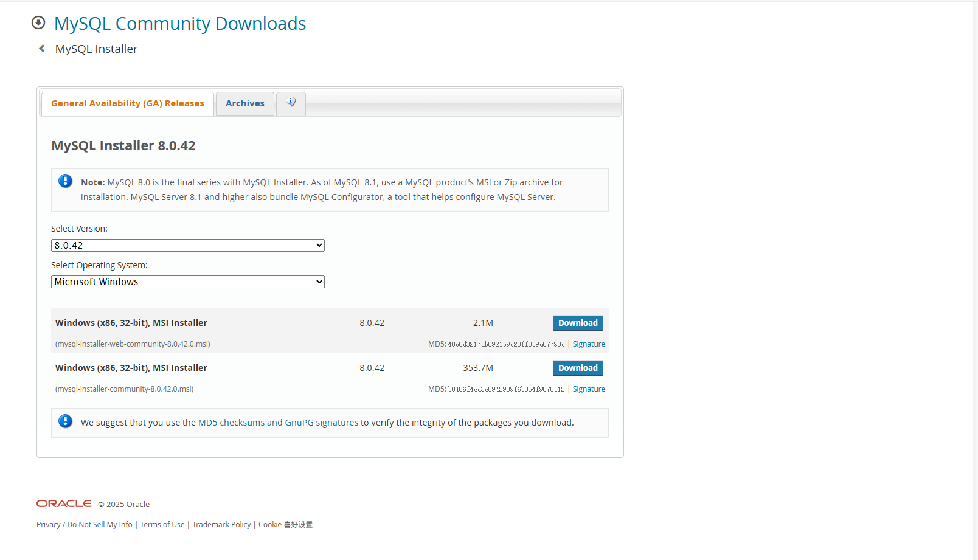Click the page's vertical scrollbar
Screen dimensions: 978x560
pos(976,280)
